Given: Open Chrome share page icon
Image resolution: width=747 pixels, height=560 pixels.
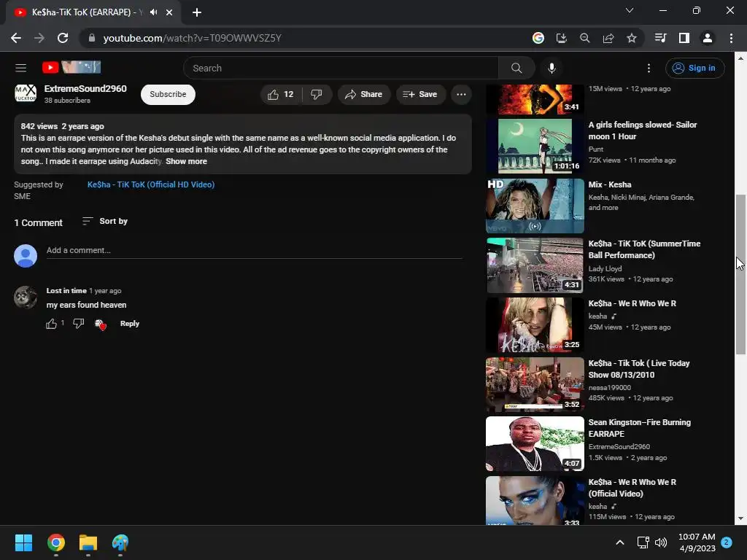Looking at the screenshot, I should [x=608, y=38].
